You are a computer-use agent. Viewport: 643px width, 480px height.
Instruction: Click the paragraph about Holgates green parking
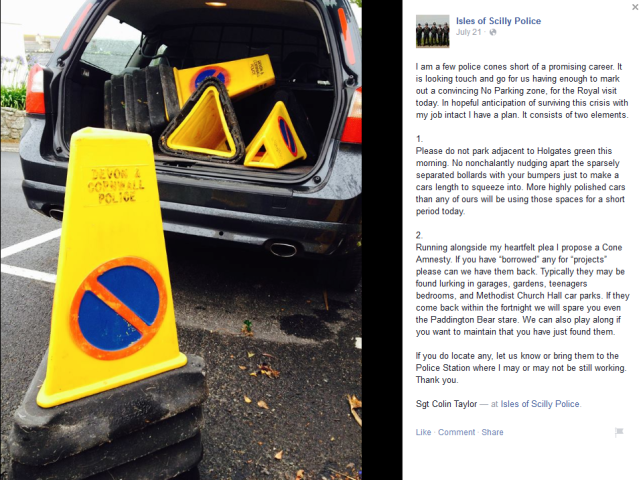(x=520, y=181)
